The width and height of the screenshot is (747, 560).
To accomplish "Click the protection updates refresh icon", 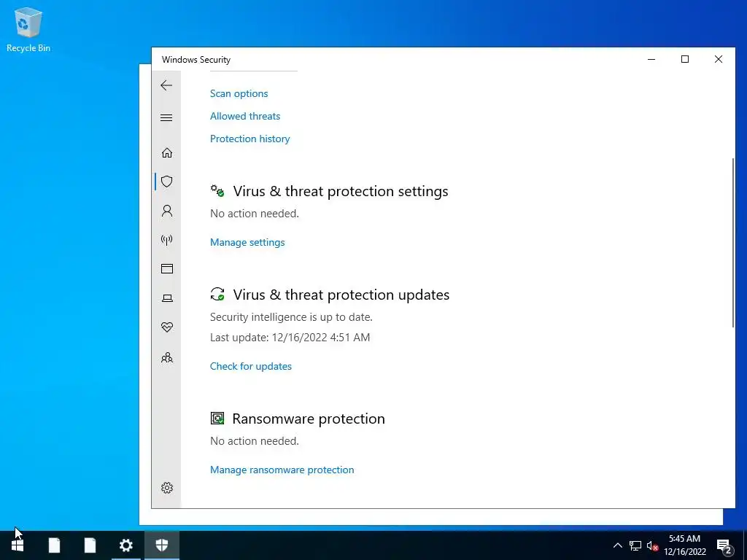I will pos(217,295).
